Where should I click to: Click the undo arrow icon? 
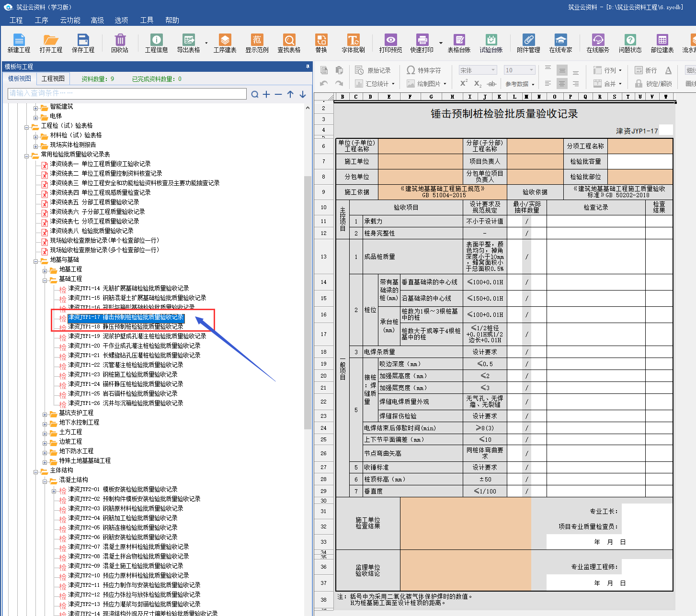coord(324,84)
